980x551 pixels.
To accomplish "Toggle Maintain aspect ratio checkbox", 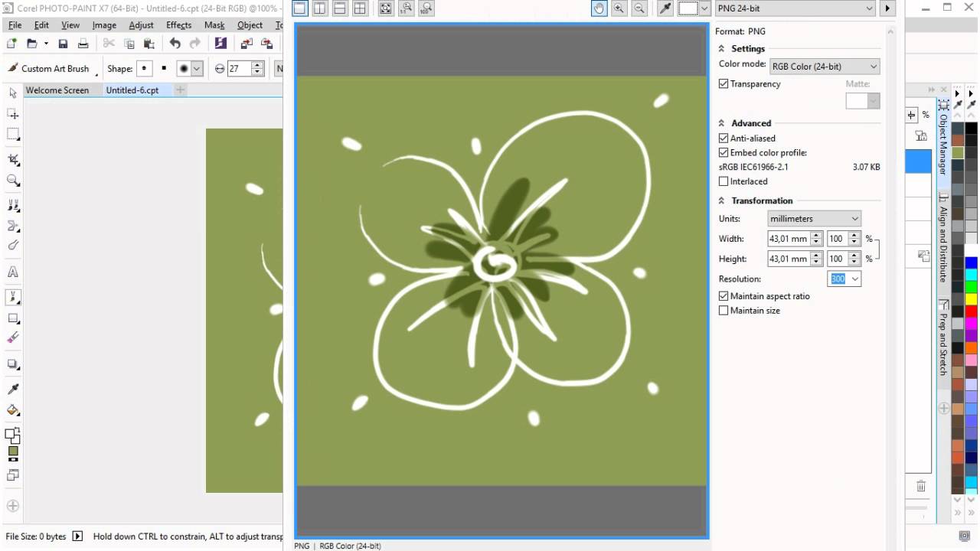I will point(724,296).
